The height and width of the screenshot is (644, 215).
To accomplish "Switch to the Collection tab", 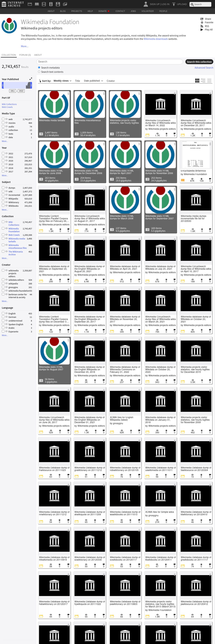I will tap(9, 55).
